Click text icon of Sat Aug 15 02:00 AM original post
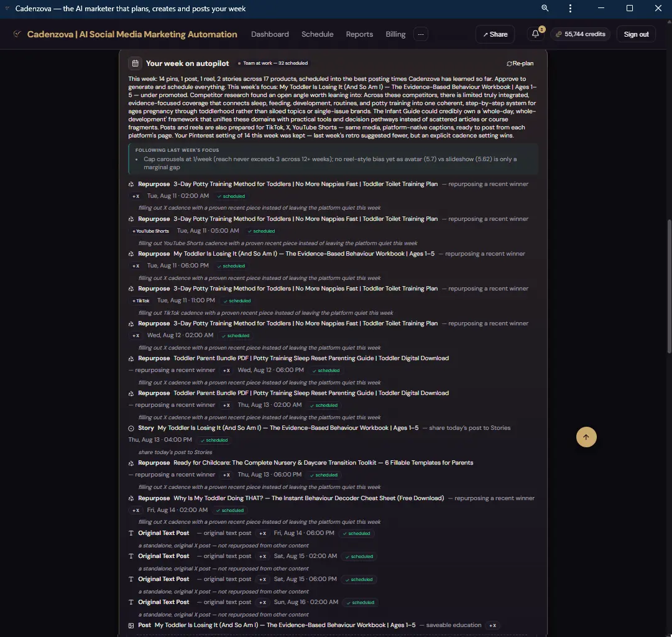The width and height of the screenshot is (672, 637). pos(131,556)
